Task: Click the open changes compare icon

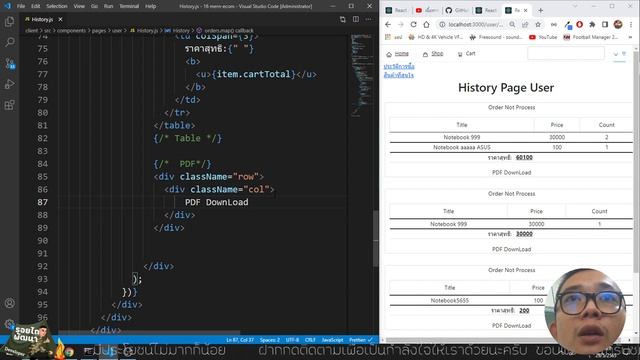Action: point(342,19)
